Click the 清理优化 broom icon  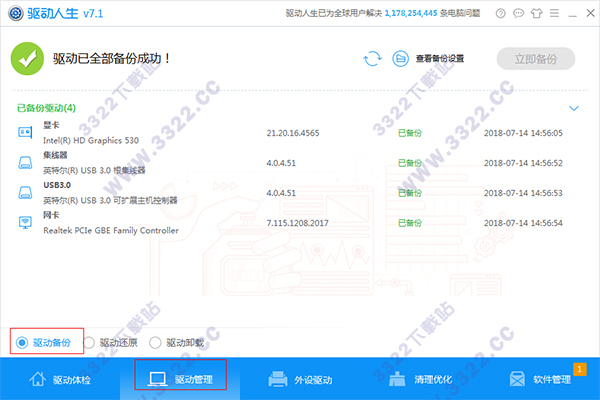397,379
